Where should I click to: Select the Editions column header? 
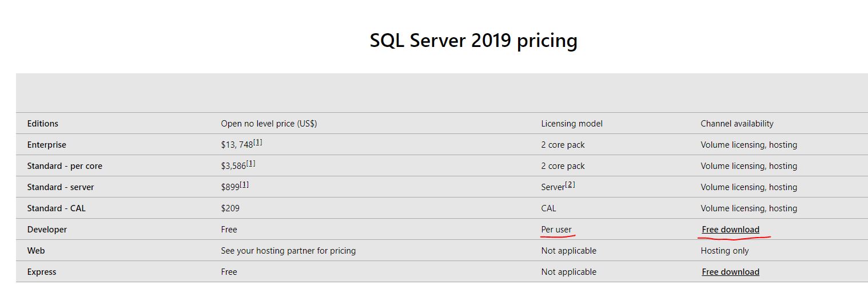pyautogui.click(x=42, y=124)
